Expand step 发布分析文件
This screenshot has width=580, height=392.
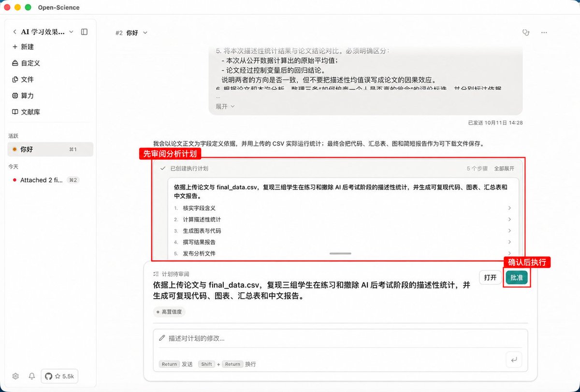(x=342, y=253)
